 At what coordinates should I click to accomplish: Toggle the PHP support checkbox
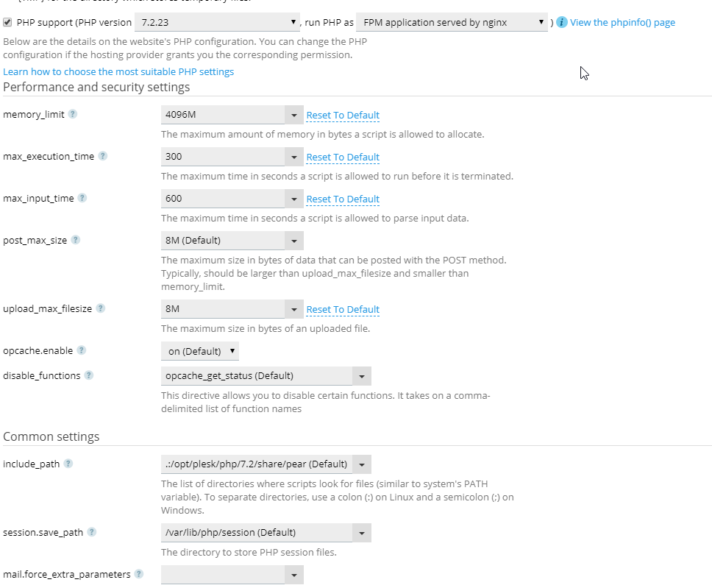point(7,22)
